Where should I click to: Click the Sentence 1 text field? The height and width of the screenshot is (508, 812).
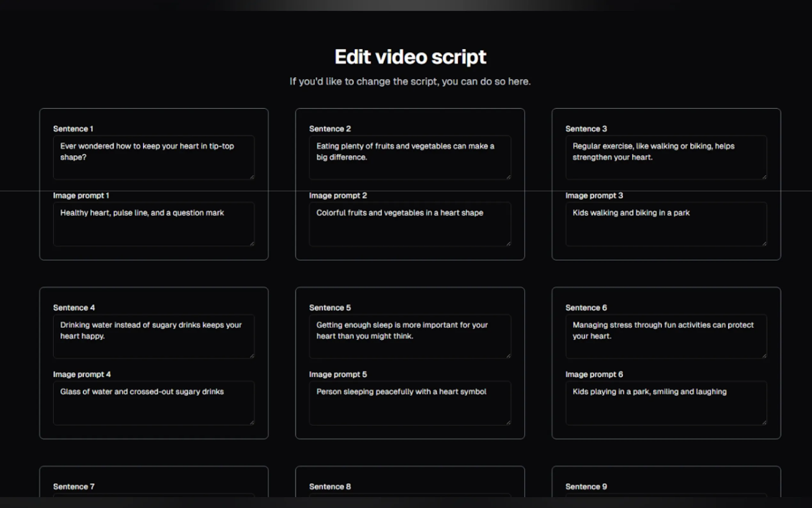click(153, 157)
